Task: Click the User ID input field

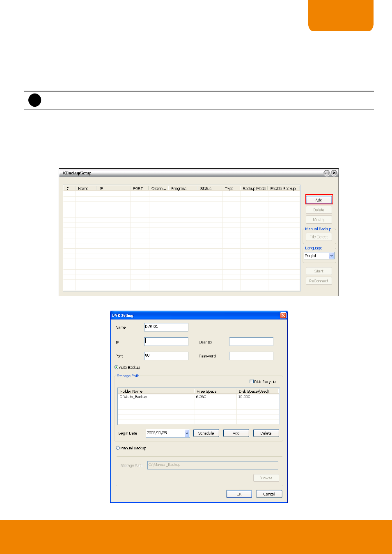Action: click(x=251, y=341)
